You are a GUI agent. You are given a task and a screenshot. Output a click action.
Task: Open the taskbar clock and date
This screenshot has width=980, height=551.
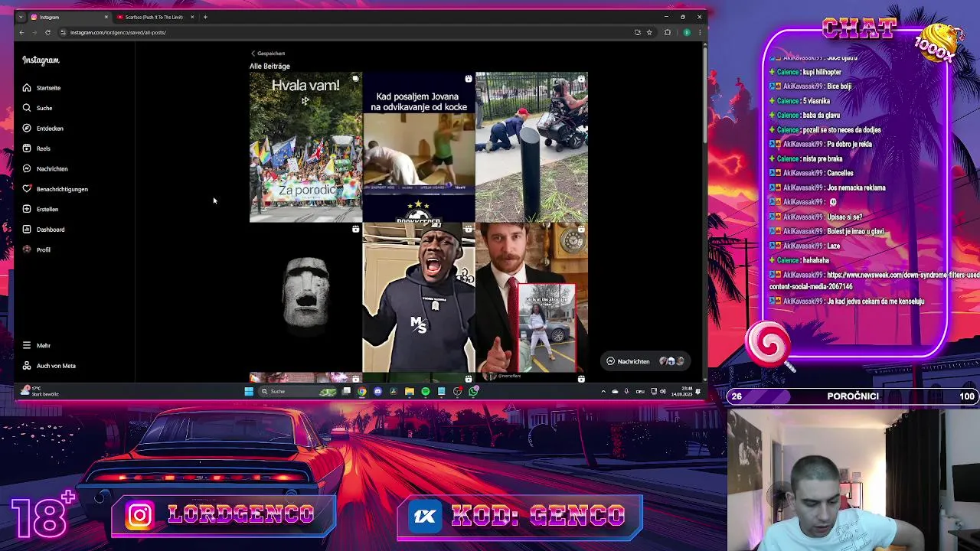click(x=682, y=391)
